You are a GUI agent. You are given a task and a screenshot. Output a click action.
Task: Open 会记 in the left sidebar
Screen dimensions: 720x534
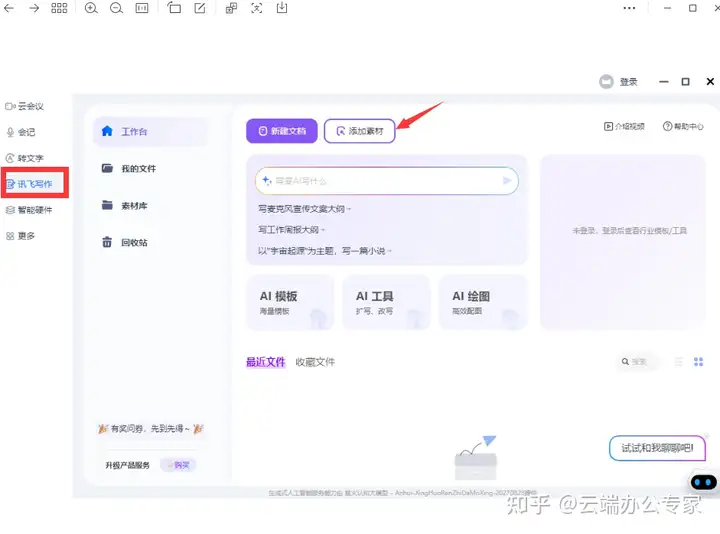pyautogui.click(x=21, y=132)
